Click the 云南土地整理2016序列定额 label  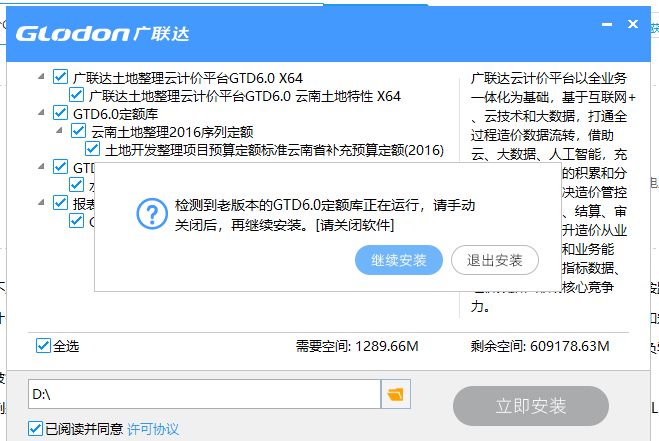[172, 132]
